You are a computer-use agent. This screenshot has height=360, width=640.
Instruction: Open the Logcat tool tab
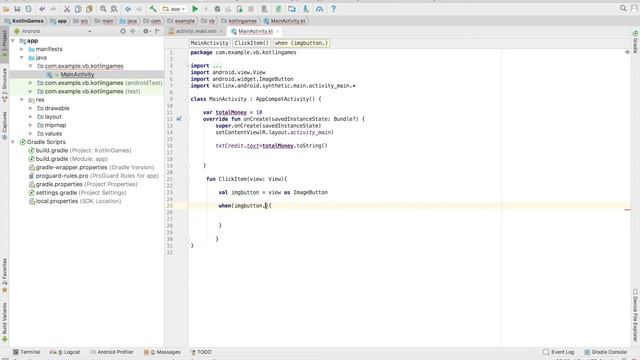pos(65,352)
